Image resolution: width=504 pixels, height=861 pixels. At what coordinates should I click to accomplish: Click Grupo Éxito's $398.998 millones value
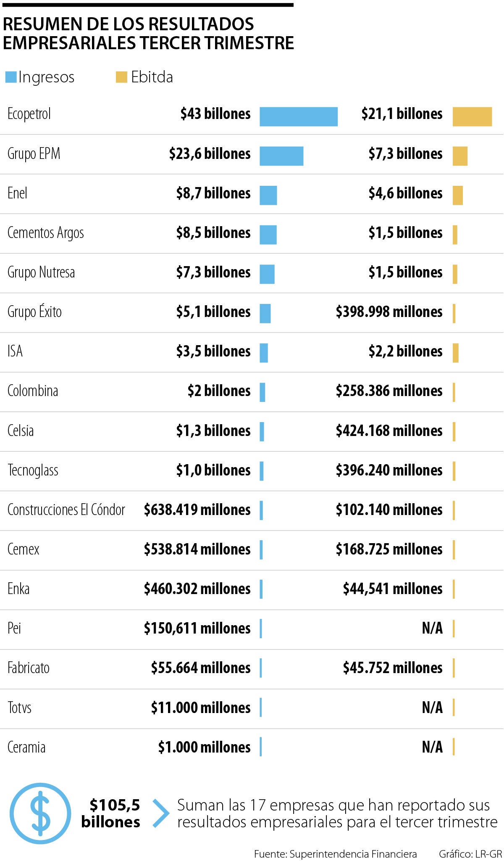[389, 312]
